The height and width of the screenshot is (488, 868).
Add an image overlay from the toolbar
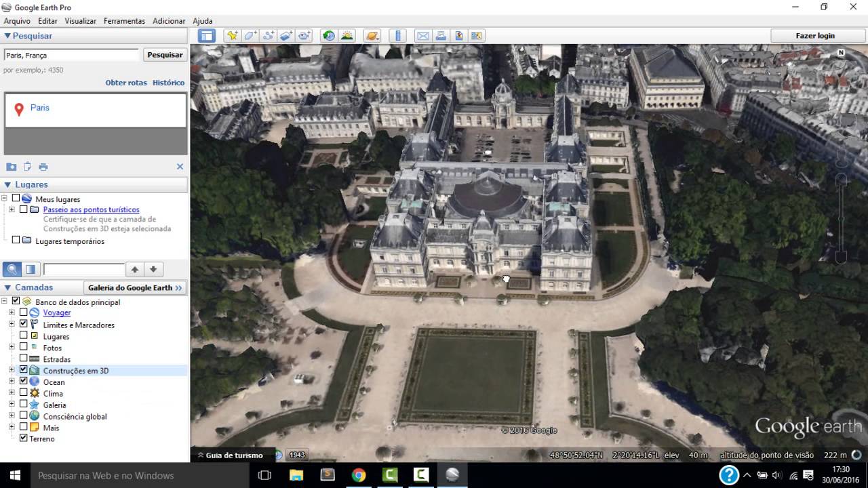click(x=286, y=36)
